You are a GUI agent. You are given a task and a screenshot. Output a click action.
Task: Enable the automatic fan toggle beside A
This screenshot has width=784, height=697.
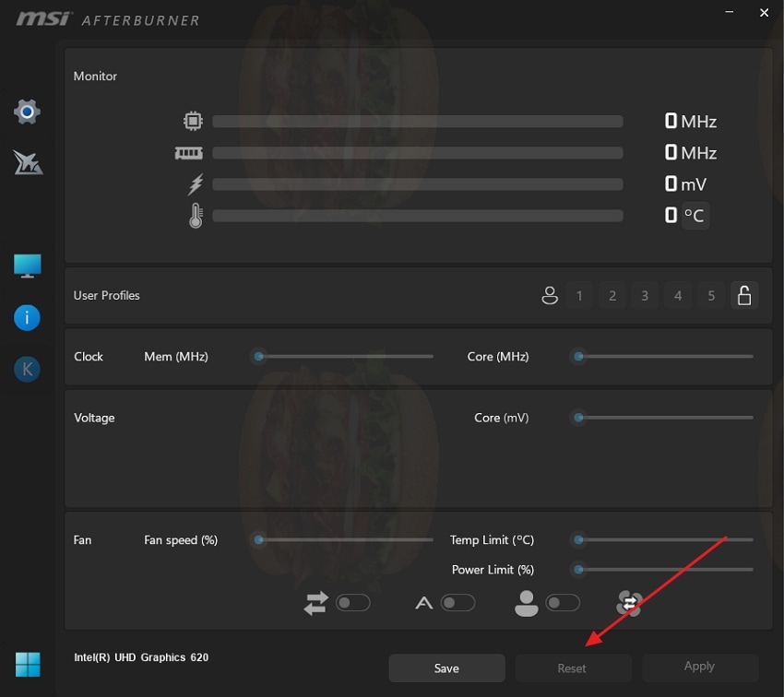coord(457,603)
